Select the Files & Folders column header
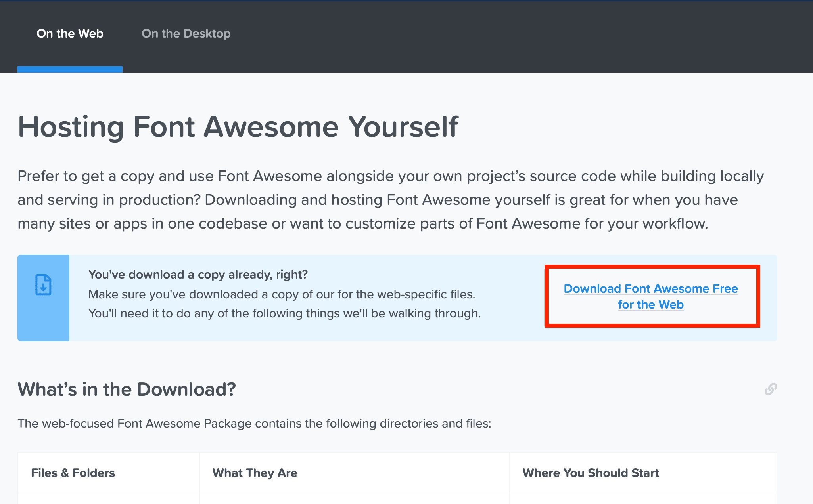 coord(73,473)
